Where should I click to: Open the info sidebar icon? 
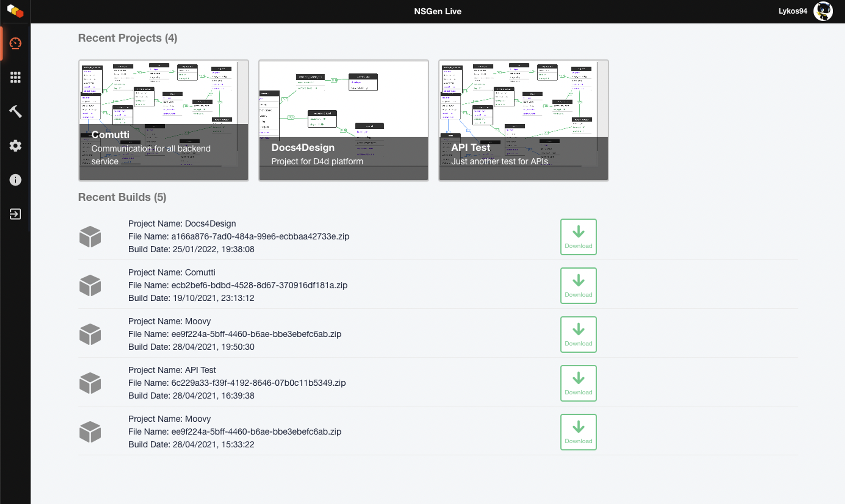click(15, 180)
